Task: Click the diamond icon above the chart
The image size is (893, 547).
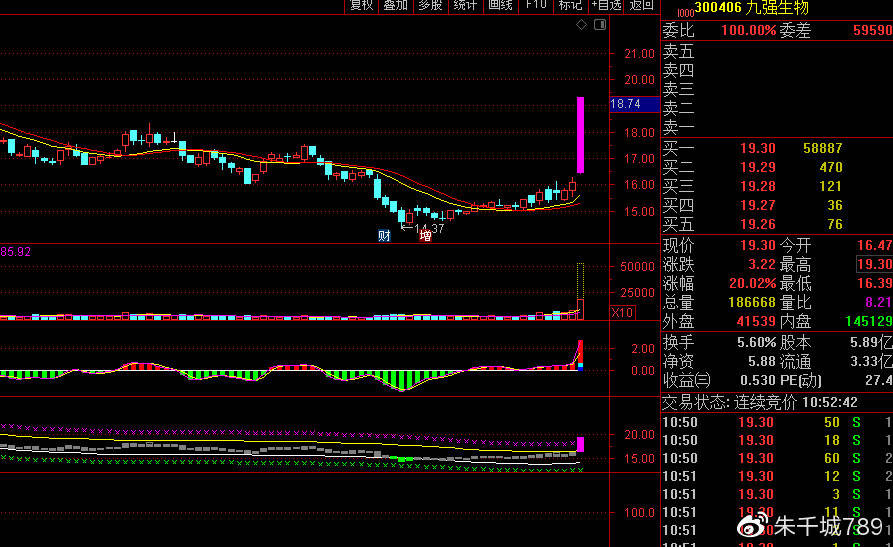Action: (581, 25)
